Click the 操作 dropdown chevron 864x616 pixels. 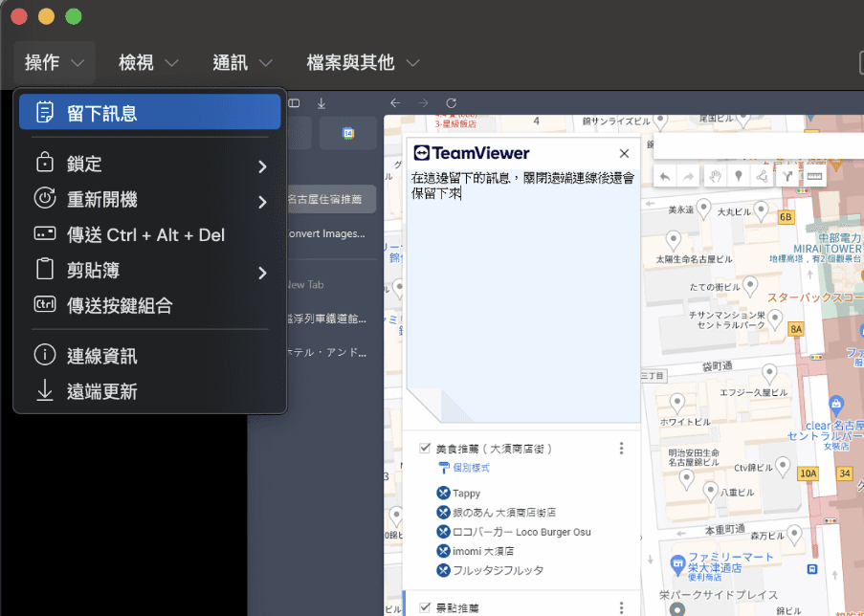(78, 63)
